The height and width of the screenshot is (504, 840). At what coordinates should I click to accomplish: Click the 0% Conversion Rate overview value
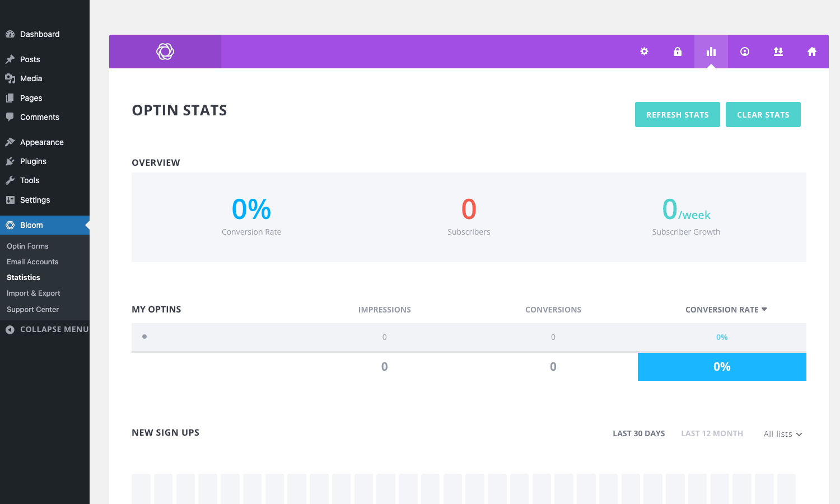click(251, 209)
